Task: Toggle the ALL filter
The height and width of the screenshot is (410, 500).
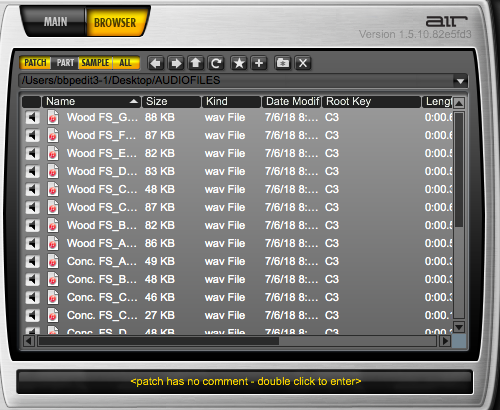Action: [x=126, y=63]
